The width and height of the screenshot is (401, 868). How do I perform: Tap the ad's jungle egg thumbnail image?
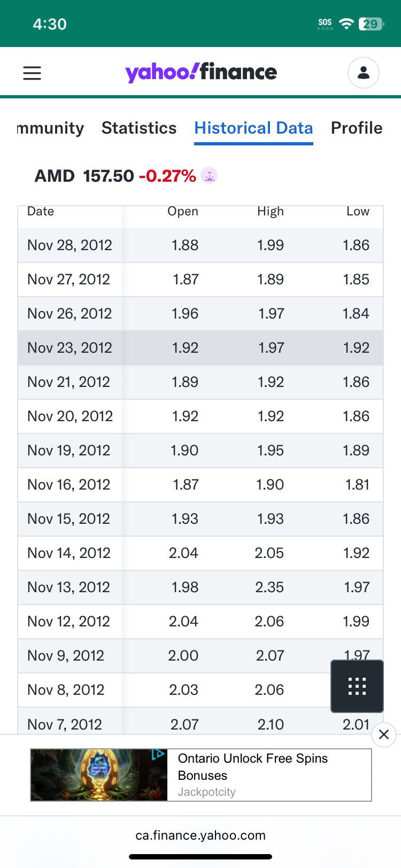click(x=99, y=774)
